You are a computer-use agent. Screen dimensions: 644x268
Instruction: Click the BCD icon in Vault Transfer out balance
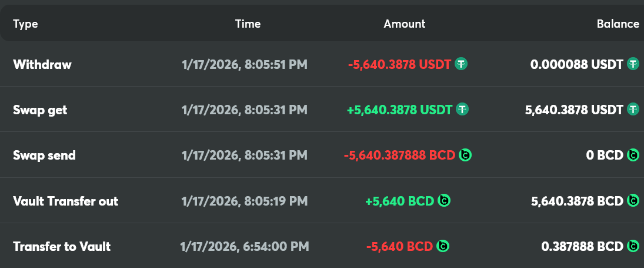633,201
